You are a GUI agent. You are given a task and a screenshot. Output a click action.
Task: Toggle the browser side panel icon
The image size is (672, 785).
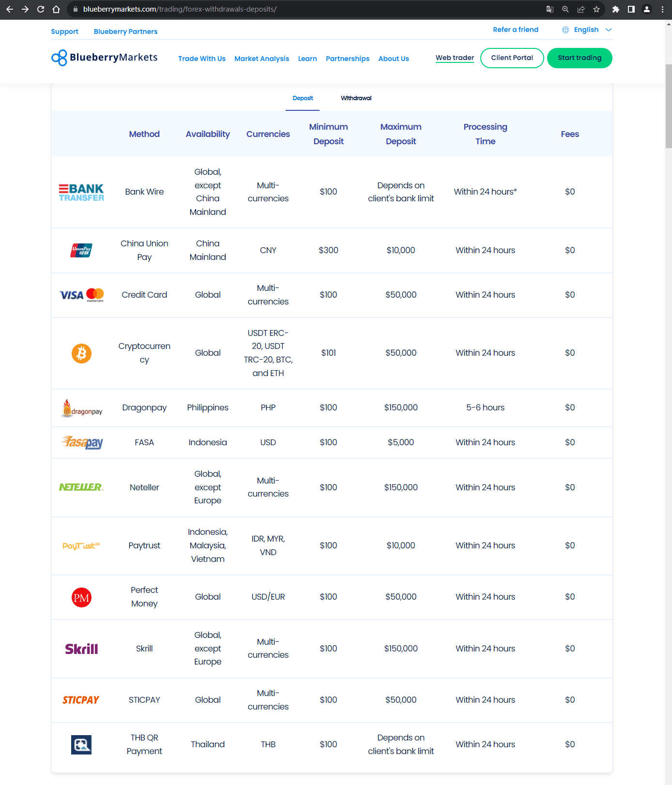click(x=631, y=9)
